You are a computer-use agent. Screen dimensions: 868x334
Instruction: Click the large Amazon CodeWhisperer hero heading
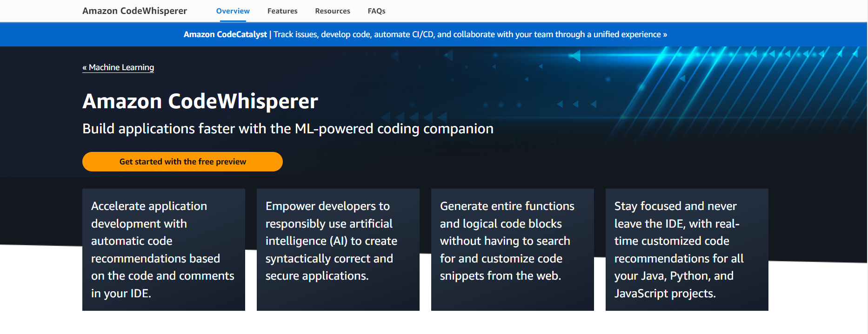click(x=200, y=101)
